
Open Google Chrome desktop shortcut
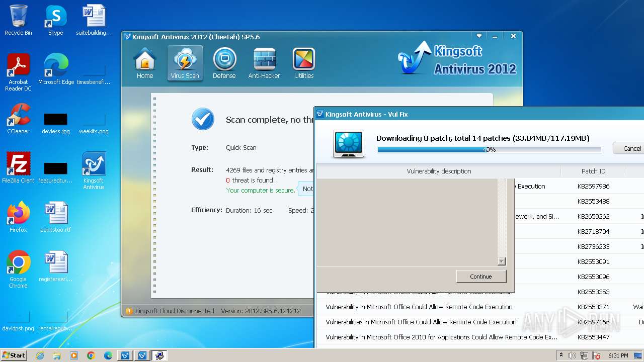18,269
